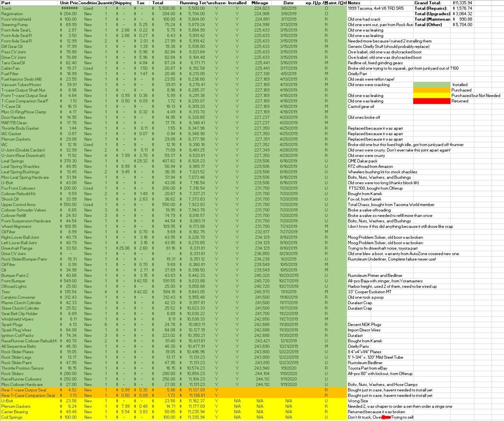The image size is (504, 421).
Task: Click the 'Upper Control Arms' cell
Action: tap(30, 205)
